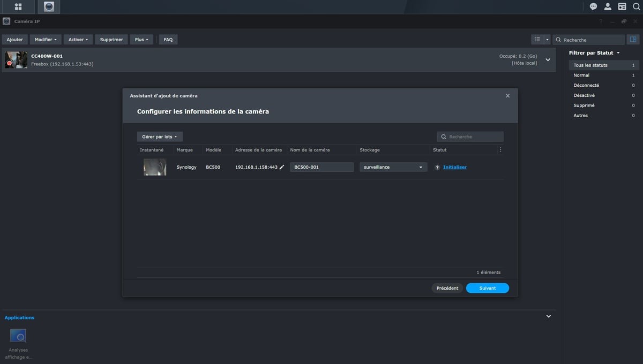
Task: Open the surveillance storage dropdown
Action: (x=393, y=167)
